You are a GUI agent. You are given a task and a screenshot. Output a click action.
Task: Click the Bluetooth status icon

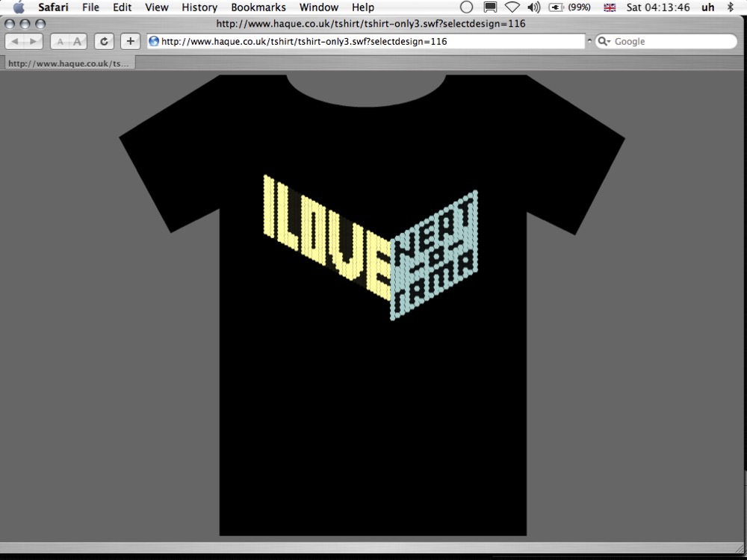(x=731, y=7)
